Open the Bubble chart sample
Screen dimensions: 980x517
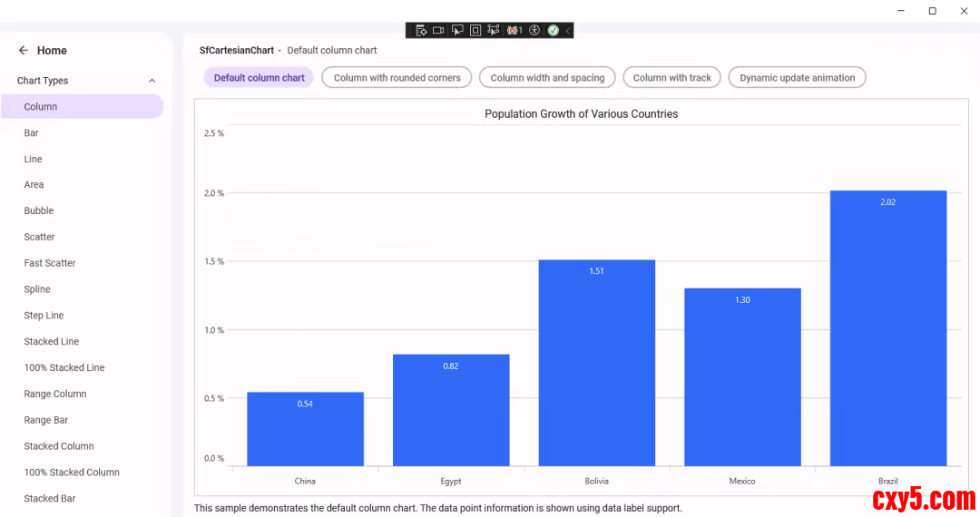[x=39, y=210]
